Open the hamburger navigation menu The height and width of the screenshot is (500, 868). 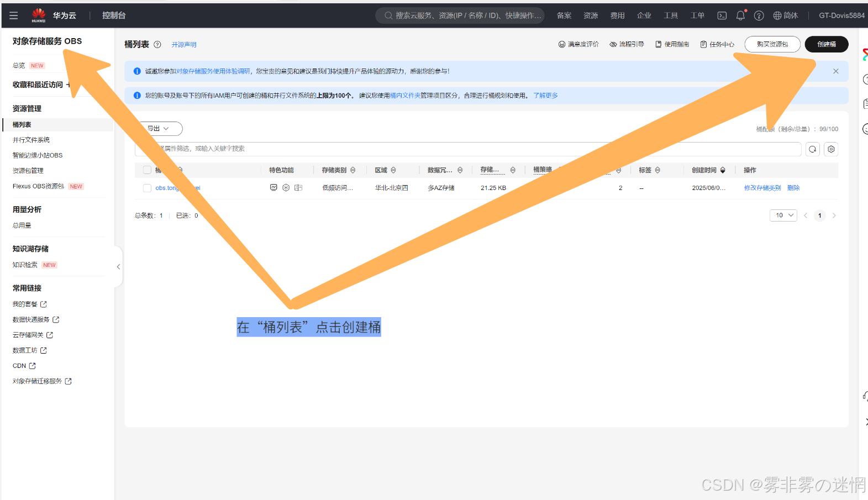14,15
